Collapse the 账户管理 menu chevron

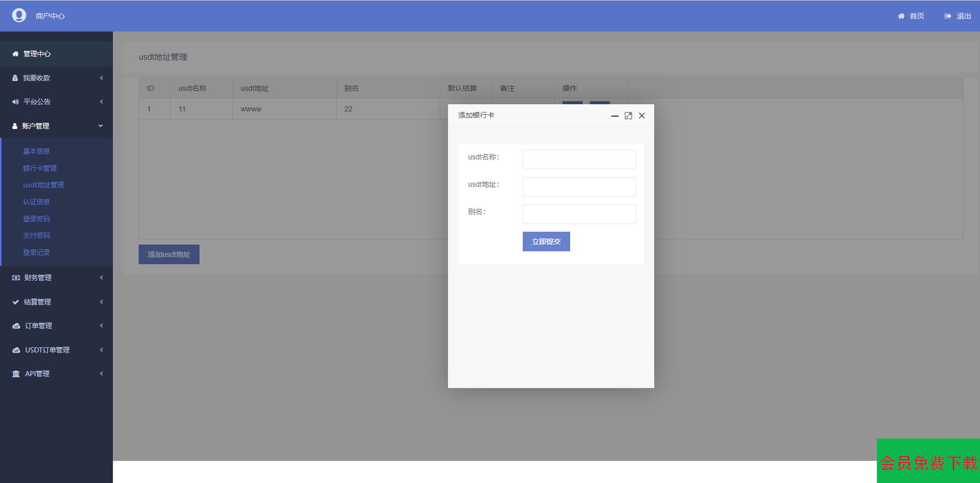click(x=101, y=126)
